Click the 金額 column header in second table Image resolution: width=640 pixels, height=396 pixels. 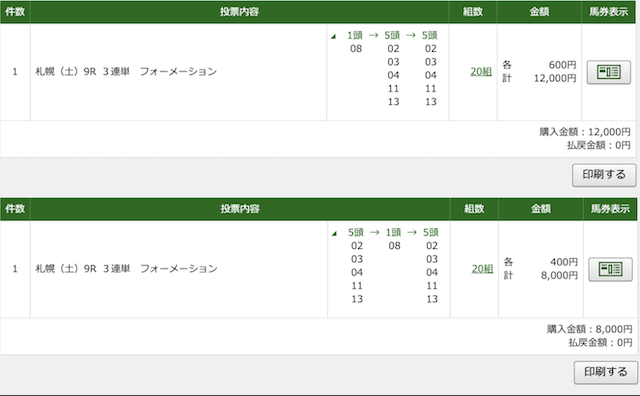[541, 209]
